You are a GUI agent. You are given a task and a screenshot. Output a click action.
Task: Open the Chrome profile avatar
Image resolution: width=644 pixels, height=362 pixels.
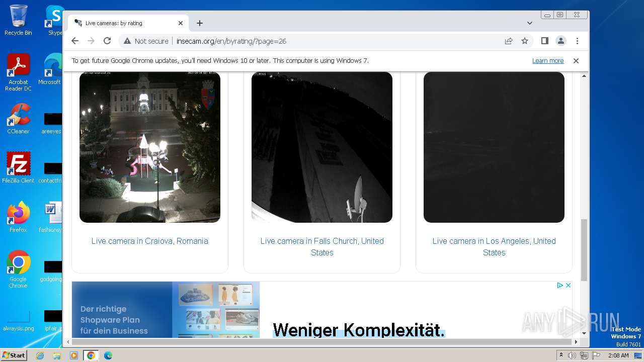pyautogui.click(x=561, y=41)
